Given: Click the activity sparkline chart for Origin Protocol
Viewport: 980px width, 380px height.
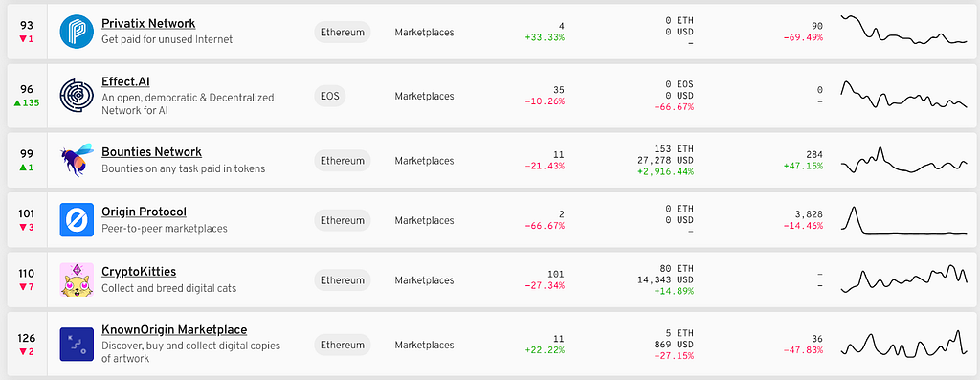Looking at the screenshot, I should pyautogui.click(x=903, y=220).
